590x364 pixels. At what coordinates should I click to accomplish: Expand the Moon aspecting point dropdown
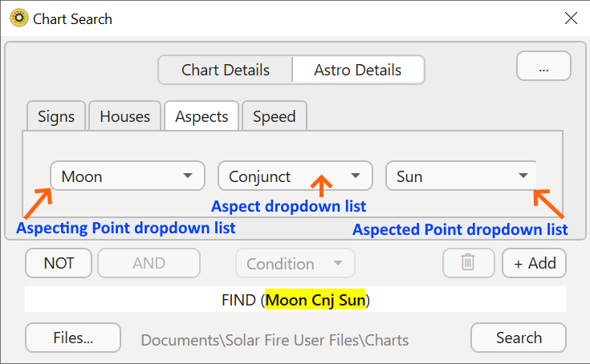pyautogui.click(x=128, y=176)
